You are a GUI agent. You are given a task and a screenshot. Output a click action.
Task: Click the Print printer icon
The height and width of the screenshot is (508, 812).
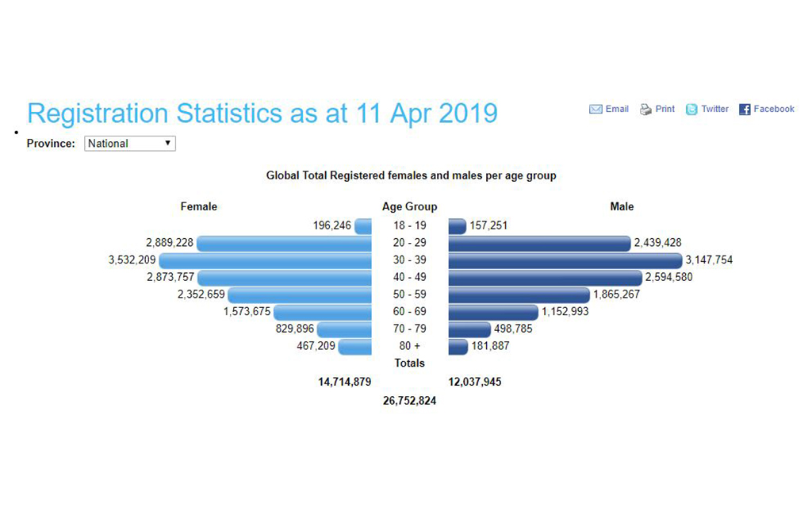645,110
